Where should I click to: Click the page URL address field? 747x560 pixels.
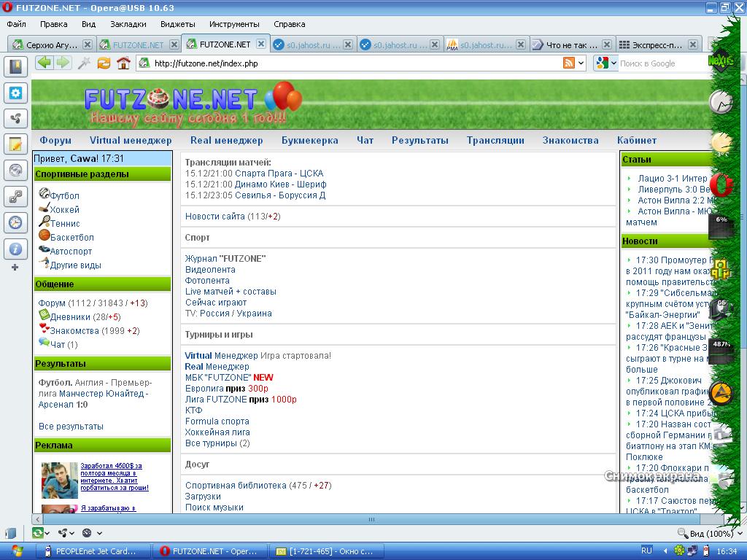[357, 63]
